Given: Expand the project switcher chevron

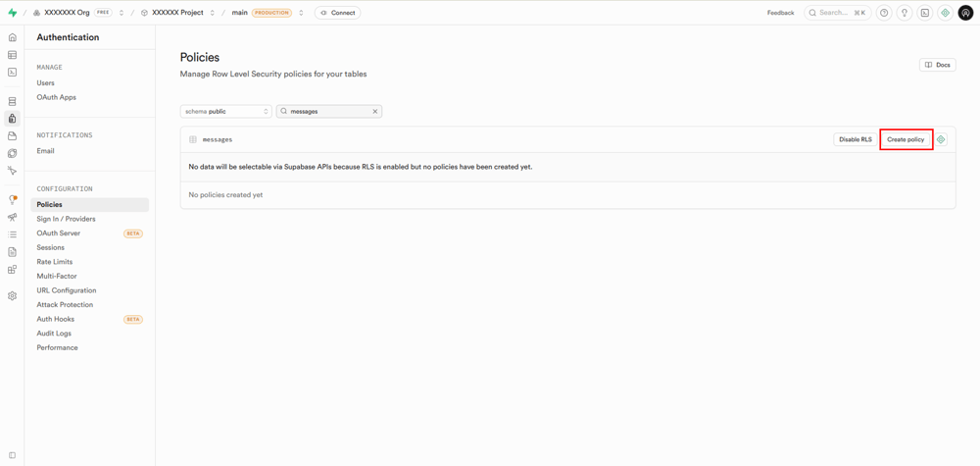Looking at the screenshot, I should [x=213, y=13].
